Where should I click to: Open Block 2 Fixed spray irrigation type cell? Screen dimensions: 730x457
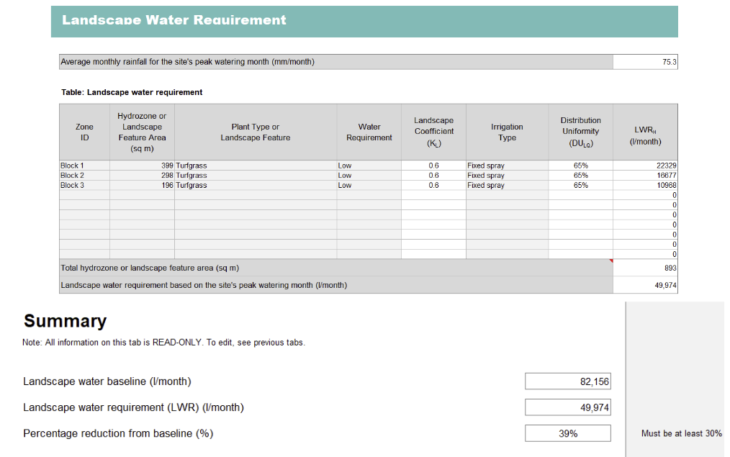pyautogui.click(x=506, y=175)
